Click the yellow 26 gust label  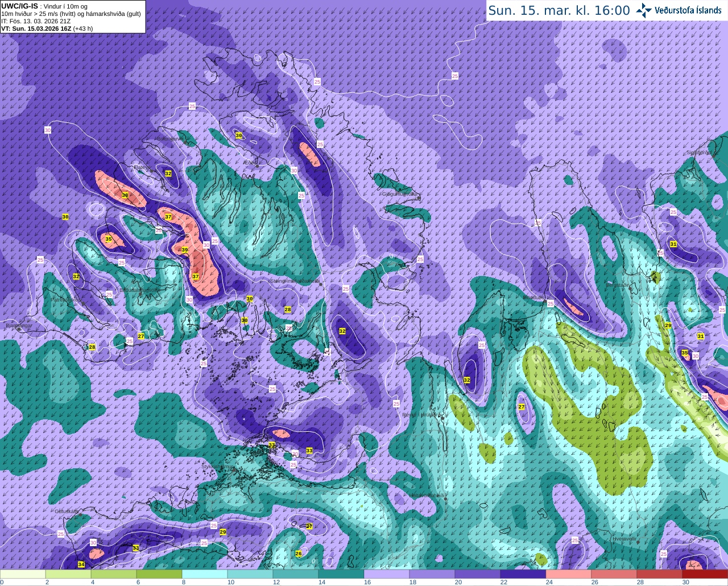(x=299, y=554)
